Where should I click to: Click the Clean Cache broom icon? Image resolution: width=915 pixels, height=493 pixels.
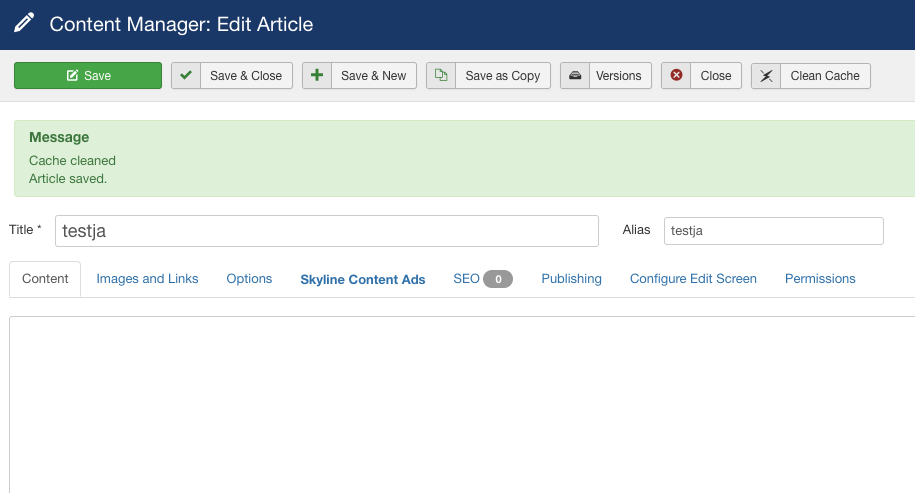tap(766, 76)
